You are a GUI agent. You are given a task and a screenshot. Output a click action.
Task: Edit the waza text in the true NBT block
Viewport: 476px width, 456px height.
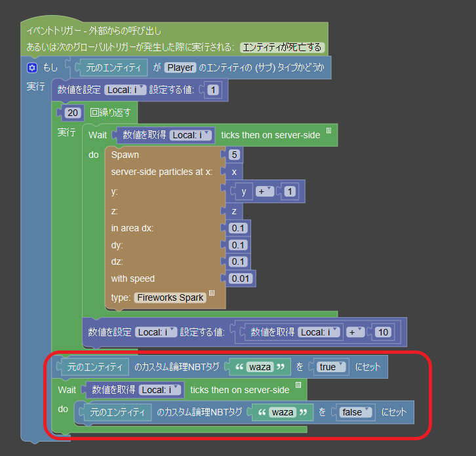[260, 367]
